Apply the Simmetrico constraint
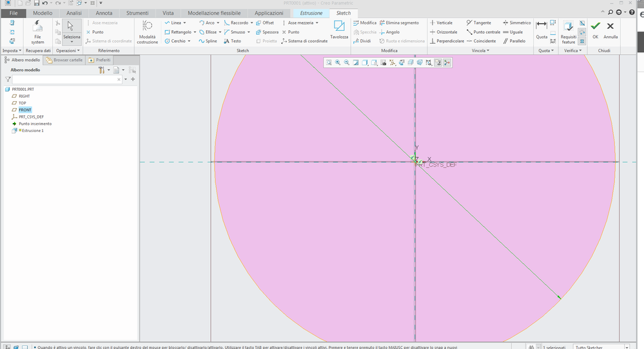Viewport: 644px width, 349px height. coord(516,23)
